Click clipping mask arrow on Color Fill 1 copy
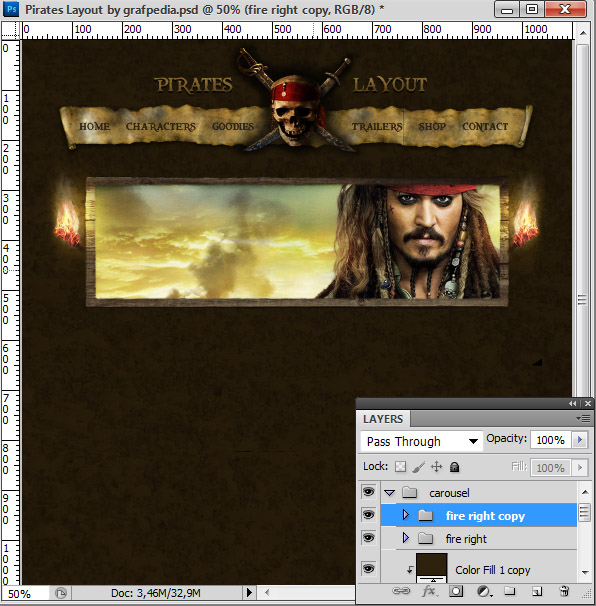Viewport: 596px width, 606px height. tap(409, 570)
